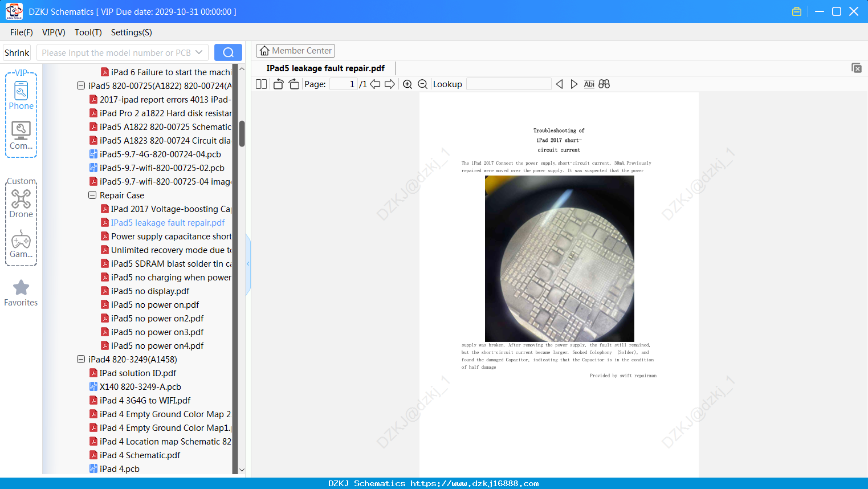Image resolution: width=868 pixels, height=489 pixels.
Task: Select the Computer category icon
Action: (x=21, y=136)
